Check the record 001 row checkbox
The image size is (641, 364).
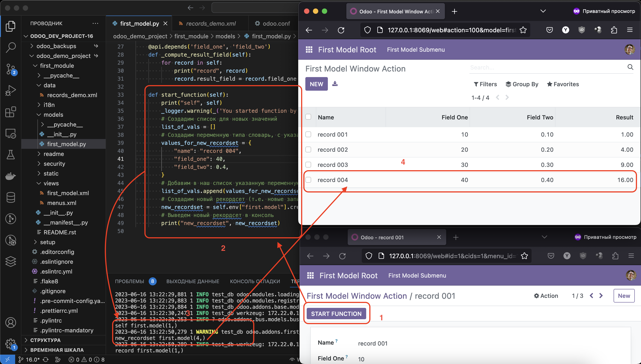[308, 134]
